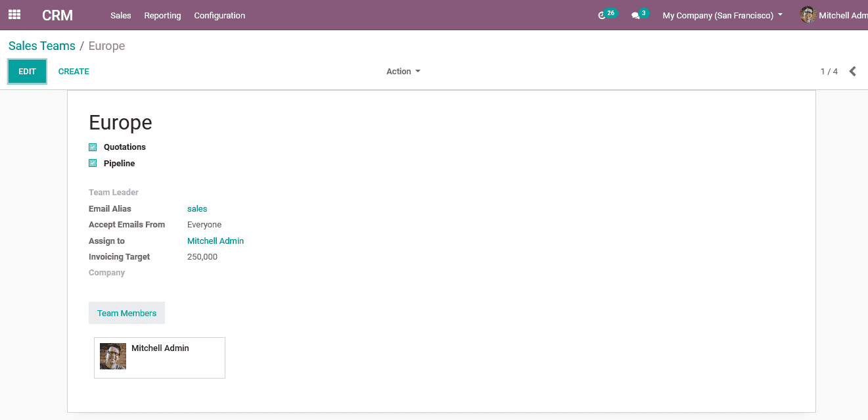This screenshot has width=868, height=420.
Task: Click the Europe breadcrumb text
Action: 106,46
